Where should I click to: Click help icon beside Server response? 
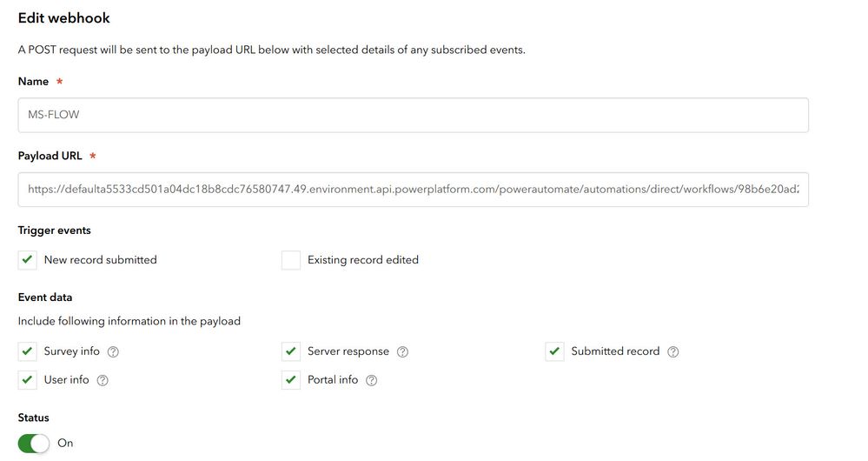(x=402, y=352)
